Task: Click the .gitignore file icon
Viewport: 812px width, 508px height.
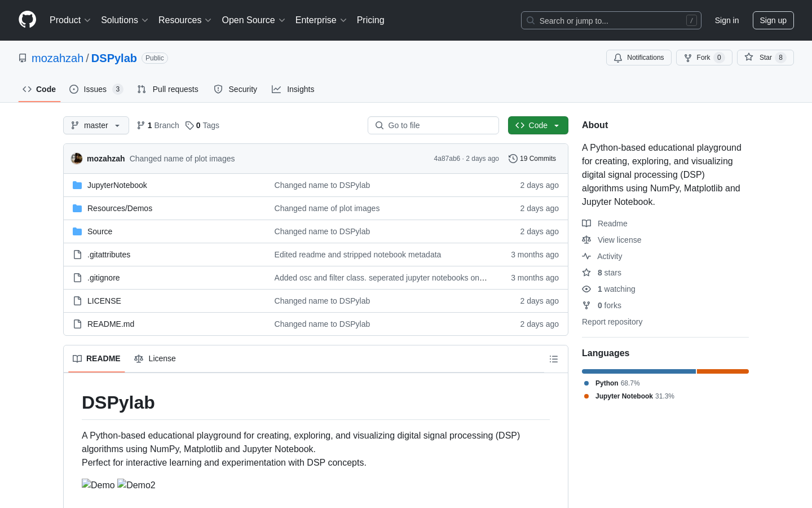Action: point(77,278)
